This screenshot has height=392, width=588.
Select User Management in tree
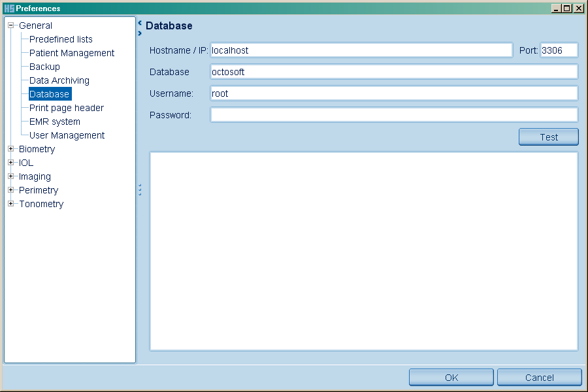click(67, 135)
